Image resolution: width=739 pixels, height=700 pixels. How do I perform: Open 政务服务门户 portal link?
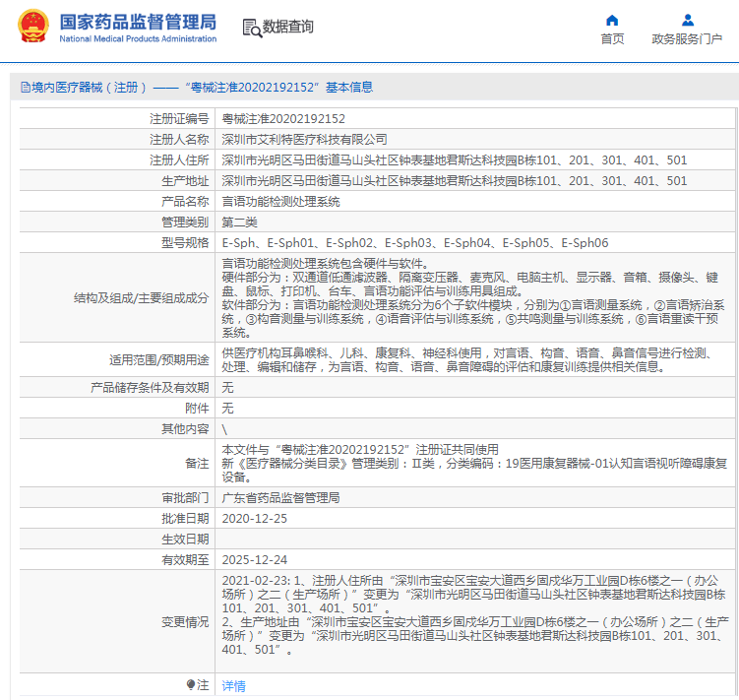coord(687,38)
